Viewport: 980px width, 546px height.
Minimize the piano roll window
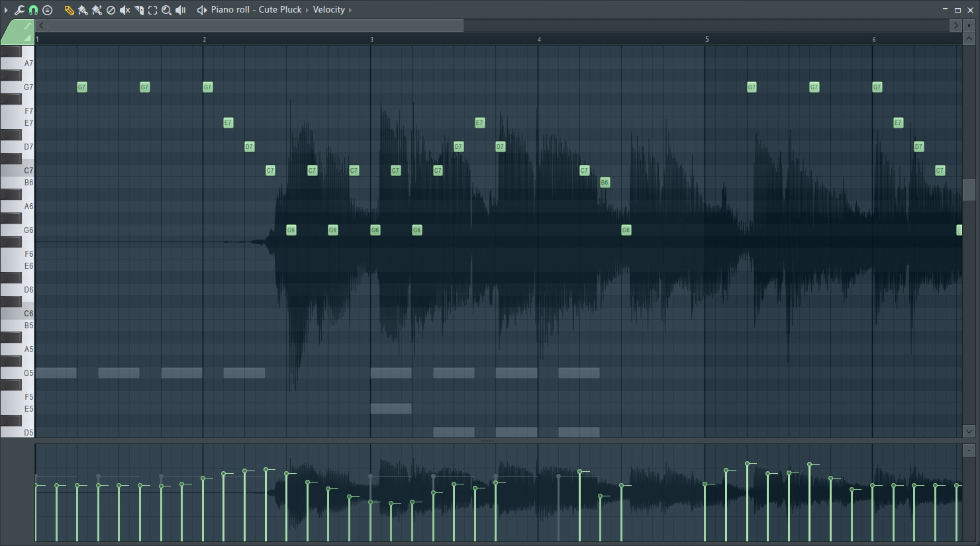pyautogui.click(x=945, y=9)
